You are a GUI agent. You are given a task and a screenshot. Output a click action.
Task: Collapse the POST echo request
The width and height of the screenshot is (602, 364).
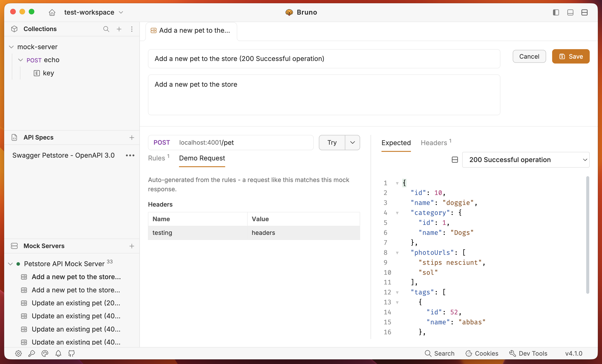(x=20, y=60)
